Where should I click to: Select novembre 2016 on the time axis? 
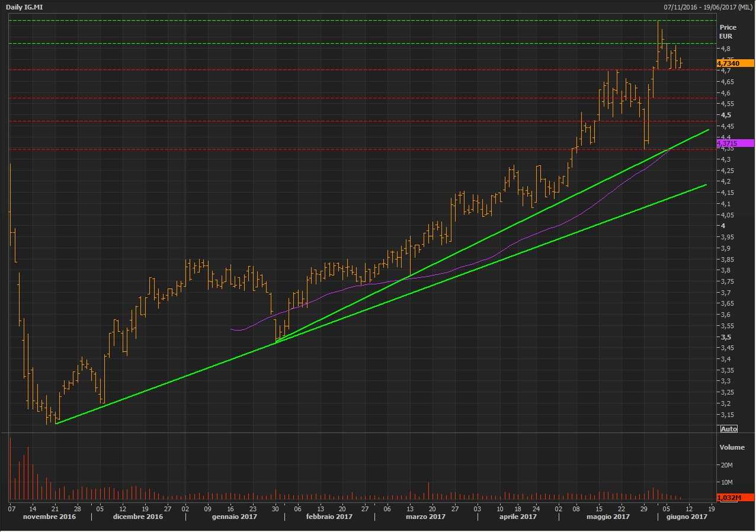[x=50, y=517]
